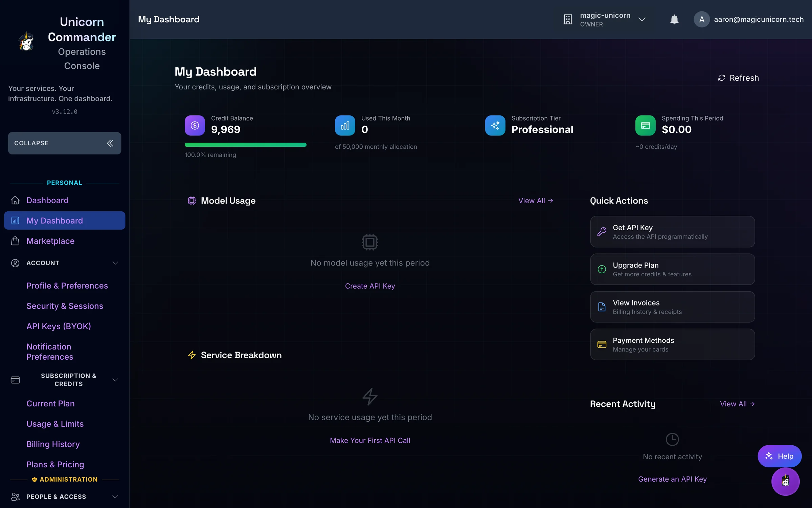The image size is (812, 508).
Task: Click the organization building icon
Action: (568, 20)
